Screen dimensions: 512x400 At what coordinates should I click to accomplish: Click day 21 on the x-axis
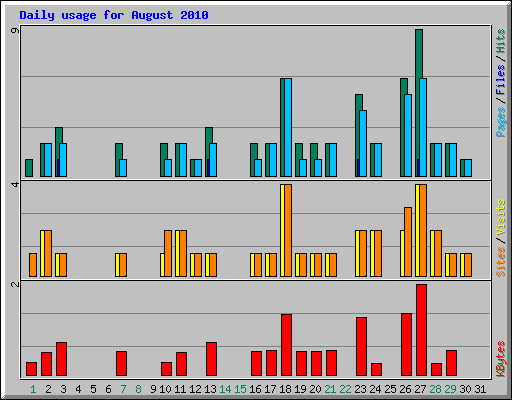pyautogui.click(x=330, y=389)
